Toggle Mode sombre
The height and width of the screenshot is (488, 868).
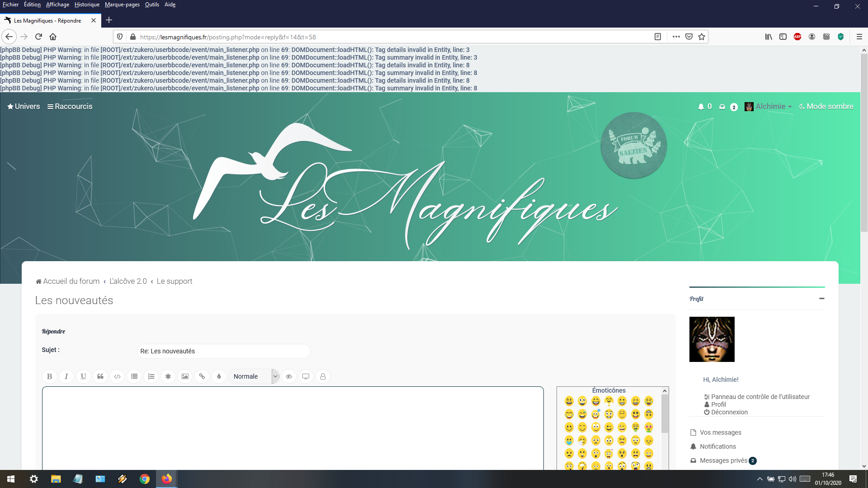826,107
